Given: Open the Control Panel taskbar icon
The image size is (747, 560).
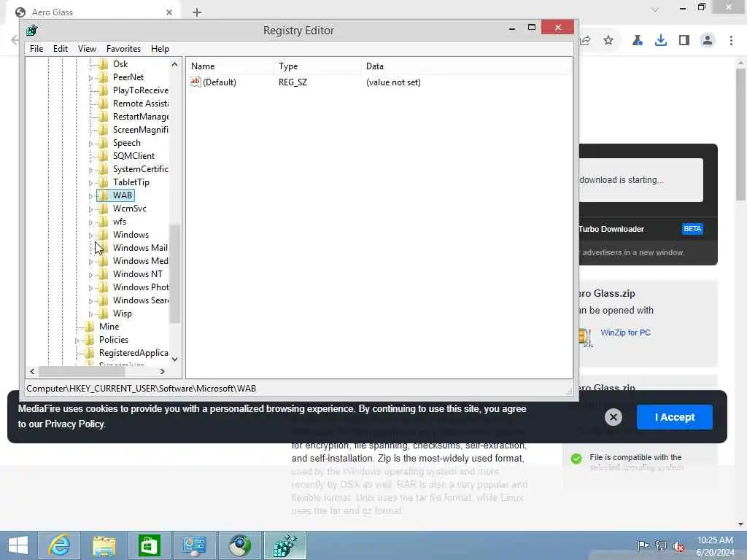Looking at the screenshot, I should click(194, 545).
